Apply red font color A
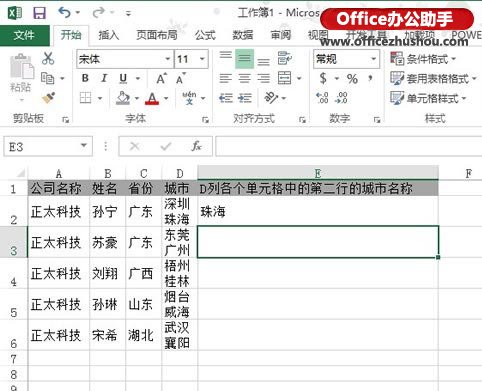Viewport: 482px width, 391px height. 152,98
